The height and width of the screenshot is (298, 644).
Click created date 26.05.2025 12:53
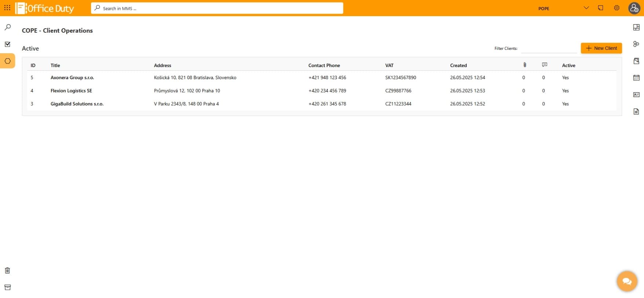[x=467, y=91]
